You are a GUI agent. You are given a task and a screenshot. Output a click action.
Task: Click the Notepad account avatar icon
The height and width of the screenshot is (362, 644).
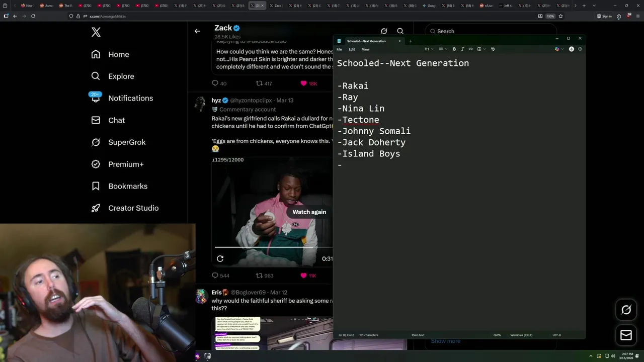(x=571, y=49)
